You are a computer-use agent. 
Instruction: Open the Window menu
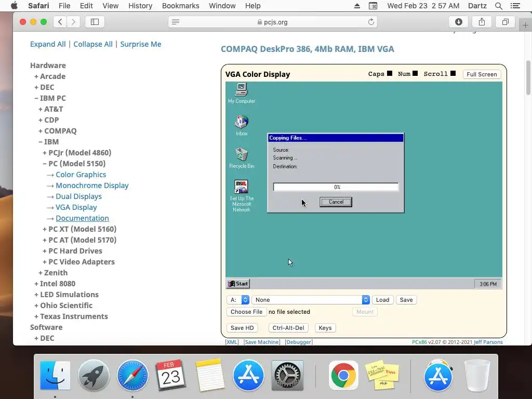point(222,6)
